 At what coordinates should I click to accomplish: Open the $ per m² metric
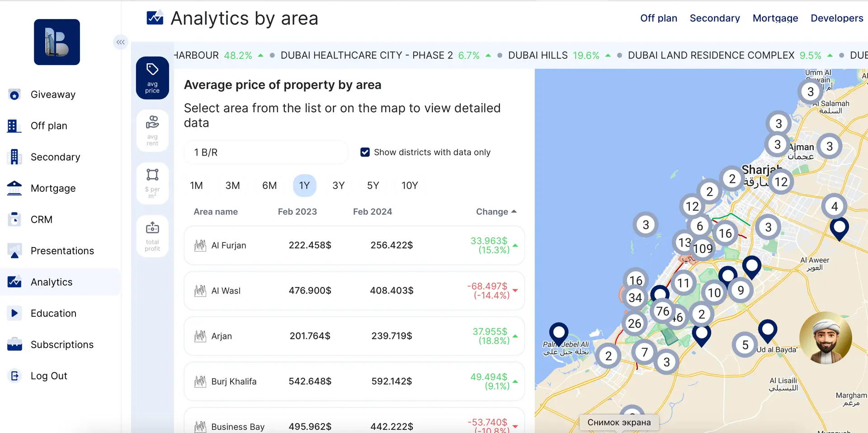click(x=152, y=183)
